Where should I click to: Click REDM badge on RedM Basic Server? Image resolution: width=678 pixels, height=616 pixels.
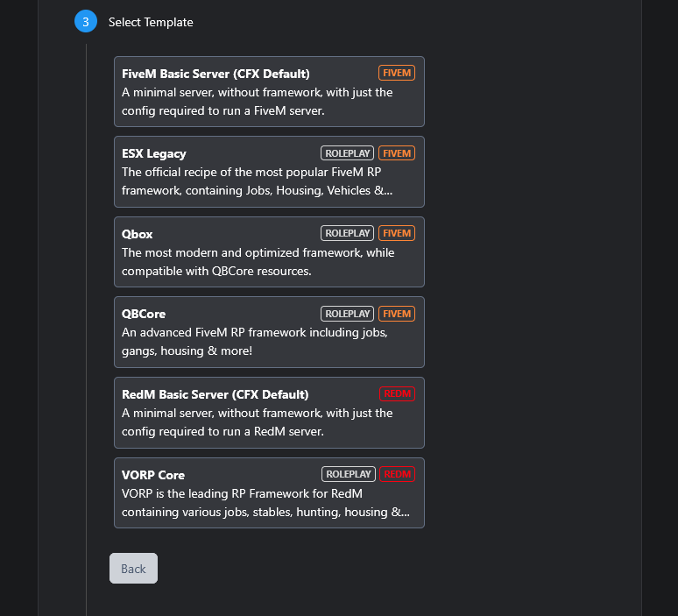point(397,394)
